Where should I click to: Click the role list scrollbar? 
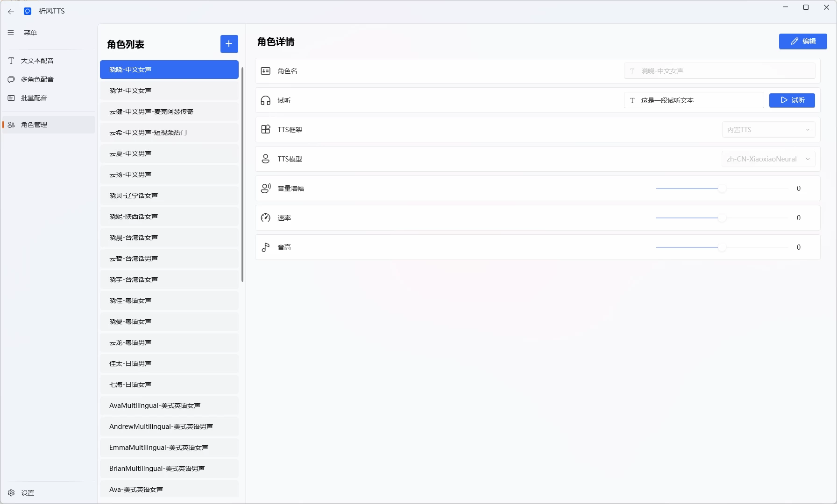point(242,175)
